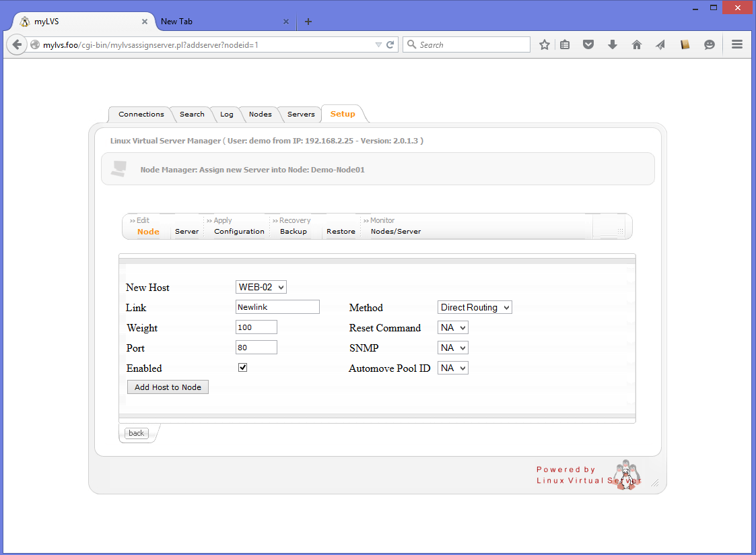This screenshot has height=555, width=756.
Task: Click the back button
Action: pyautogui.click(x=137, y=433)
